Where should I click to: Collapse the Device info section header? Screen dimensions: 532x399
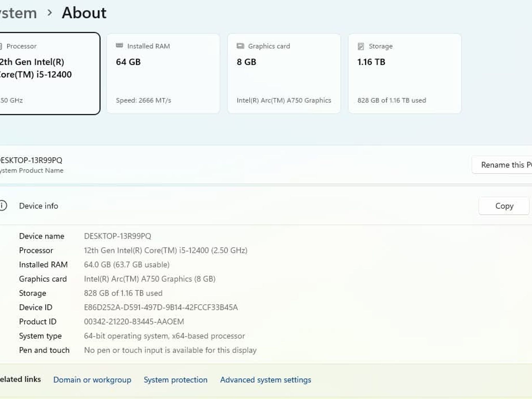coord(266,206)
